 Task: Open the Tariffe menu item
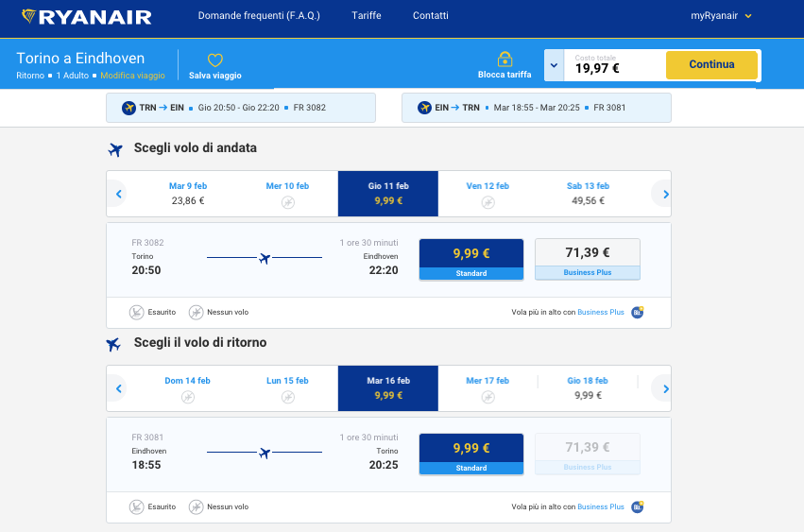tap(367, 16)
